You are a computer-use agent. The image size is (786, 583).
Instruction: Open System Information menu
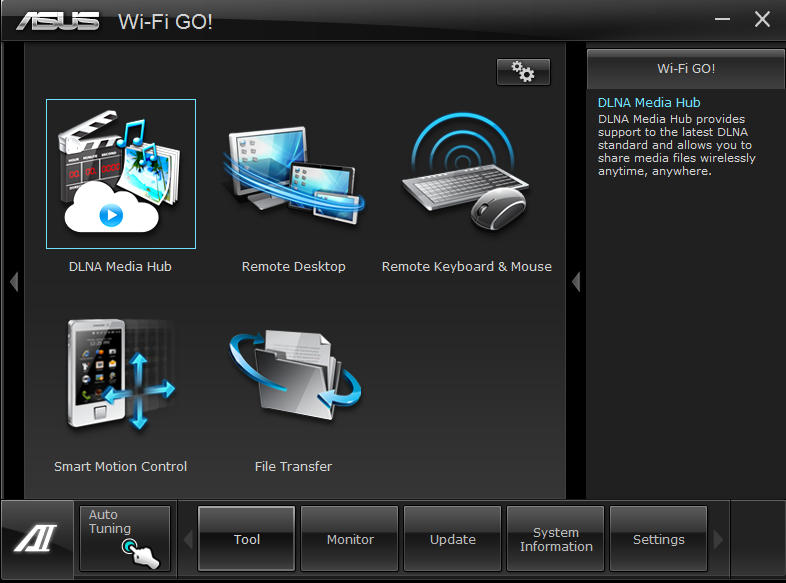point(555,539)
